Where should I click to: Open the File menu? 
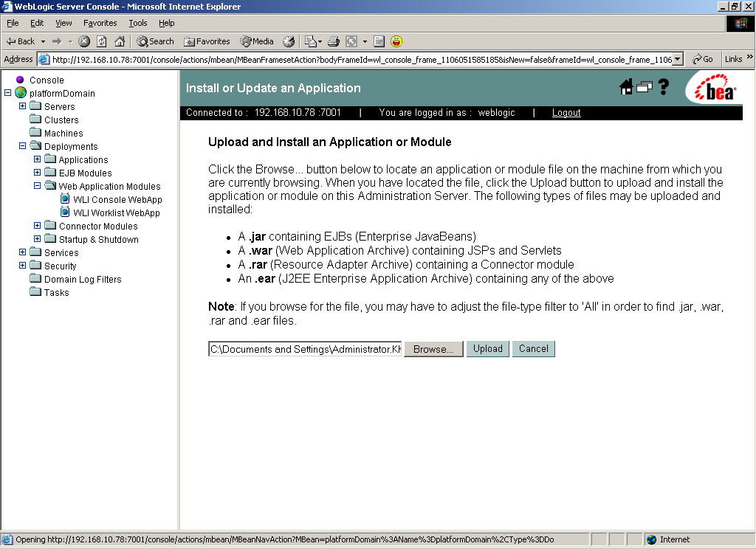point(13,23)
